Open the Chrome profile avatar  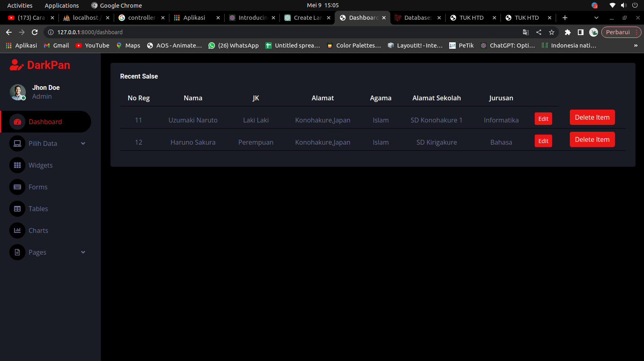click(594, 32)
